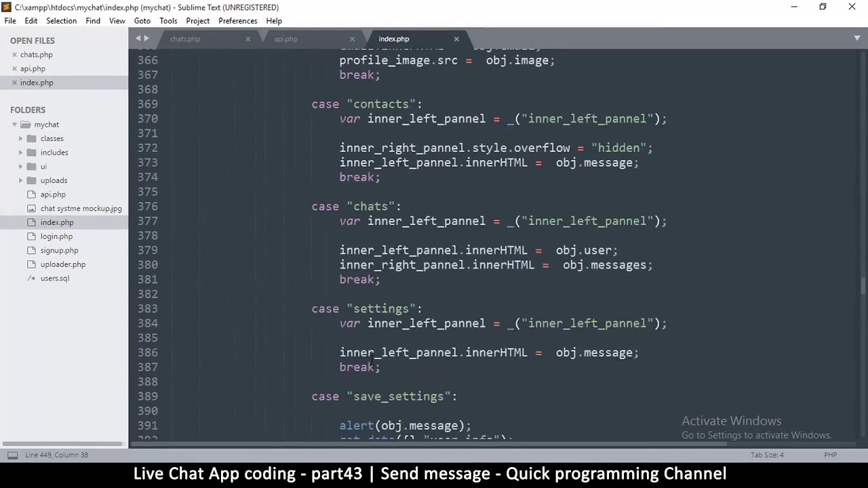The image size is (868, 488).
Task: Open the Tools menu
Action: coord(168,21)
